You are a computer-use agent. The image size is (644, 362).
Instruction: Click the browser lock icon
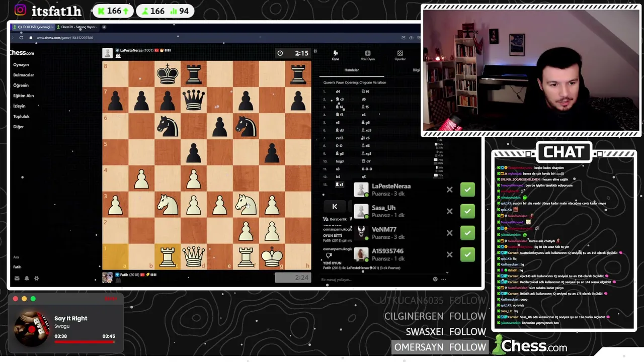pyautogui.click(x=31, y=38)
